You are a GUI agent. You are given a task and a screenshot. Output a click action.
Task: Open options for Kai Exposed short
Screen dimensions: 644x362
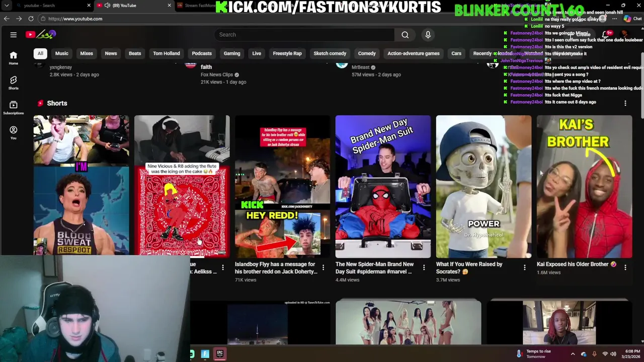click(x=625, y=267)
